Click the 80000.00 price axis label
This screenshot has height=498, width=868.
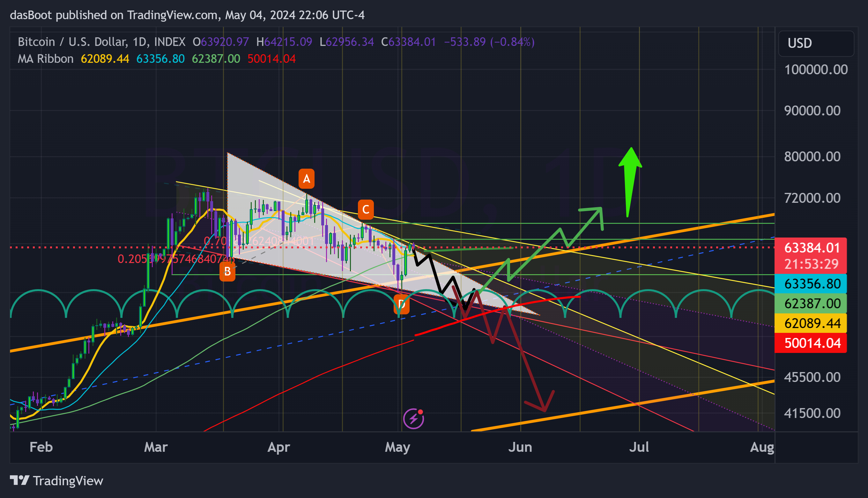tap(812, 157)
